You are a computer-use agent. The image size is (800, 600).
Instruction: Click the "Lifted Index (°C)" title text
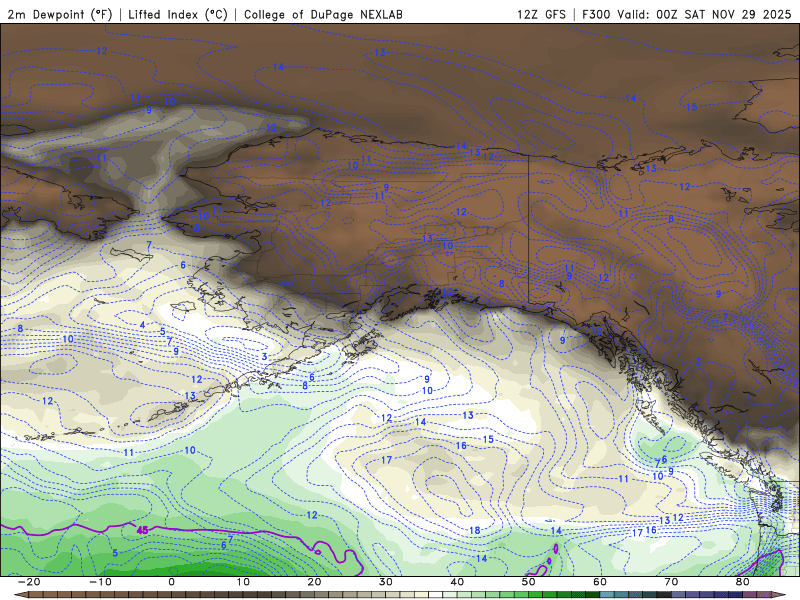coord(178,14)
